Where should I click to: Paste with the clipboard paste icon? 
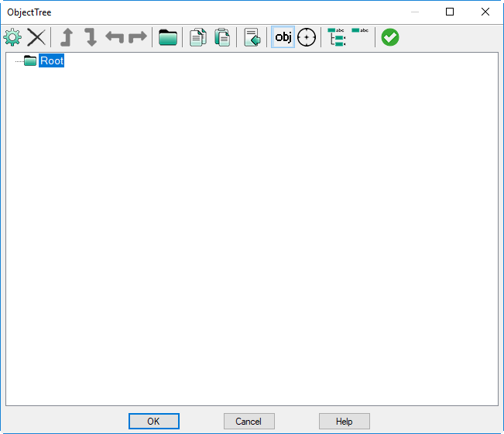tap(222, 37)
